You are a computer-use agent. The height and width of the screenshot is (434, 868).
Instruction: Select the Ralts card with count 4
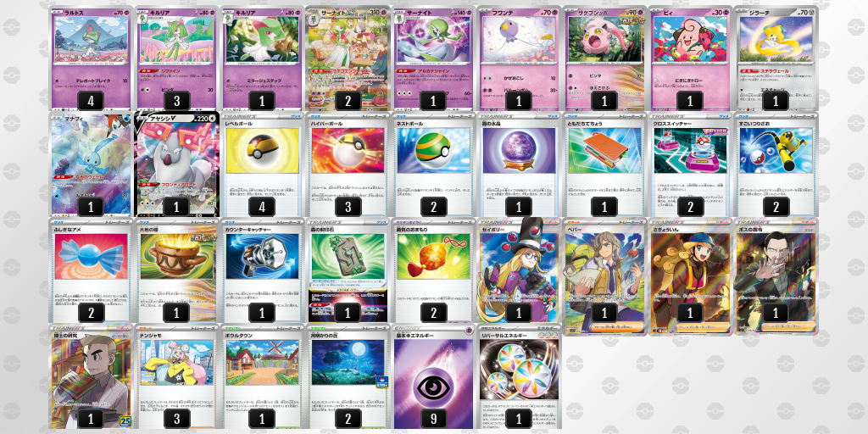[91, 58]
